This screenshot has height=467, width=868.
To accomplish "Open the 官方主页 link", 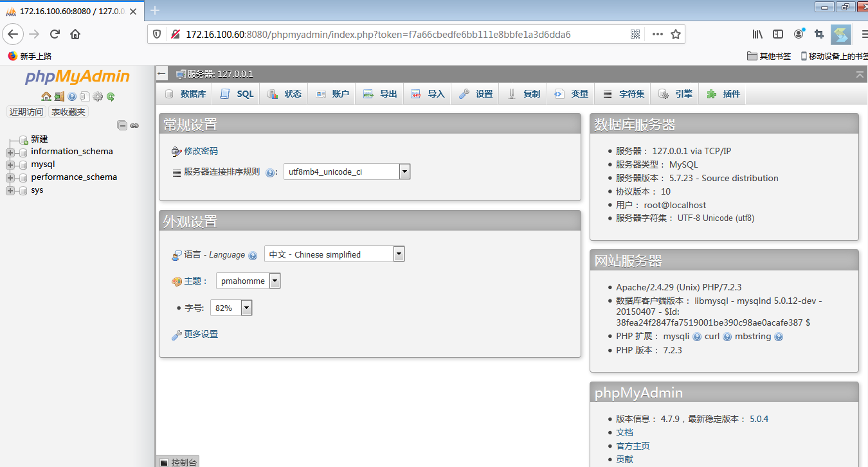I will [x=633, y=446].
